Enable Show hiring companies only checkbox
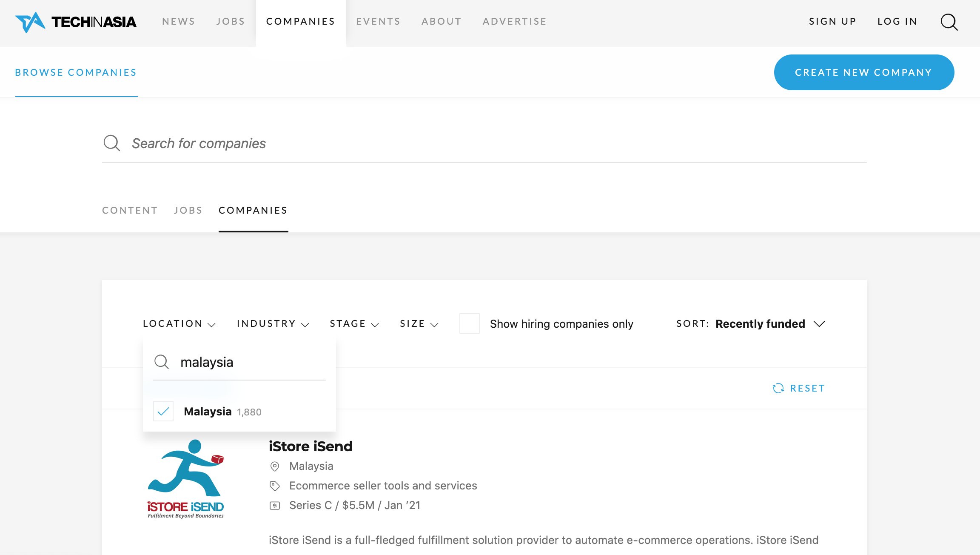980x555 pixels. tap(470, 323)
